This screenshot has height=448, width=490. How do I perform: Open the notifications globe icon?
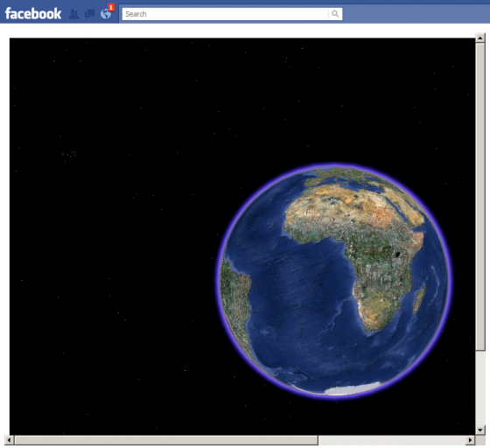[x=106, y=14]
